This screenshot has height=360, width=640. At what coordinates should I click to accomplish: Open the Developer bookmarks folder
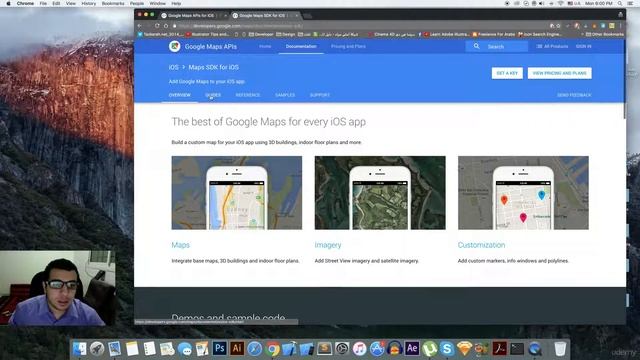pos(261,34)
